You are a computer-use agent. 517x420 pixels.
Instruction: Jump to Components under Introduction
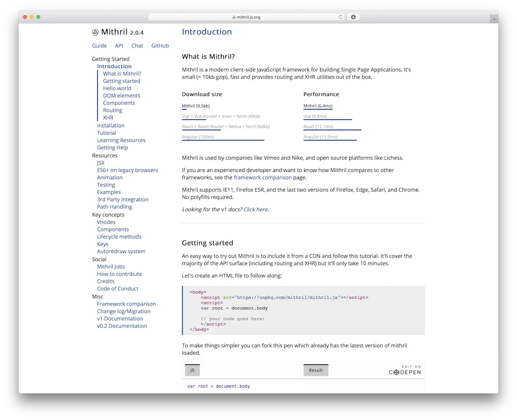(x=119, y=103)
